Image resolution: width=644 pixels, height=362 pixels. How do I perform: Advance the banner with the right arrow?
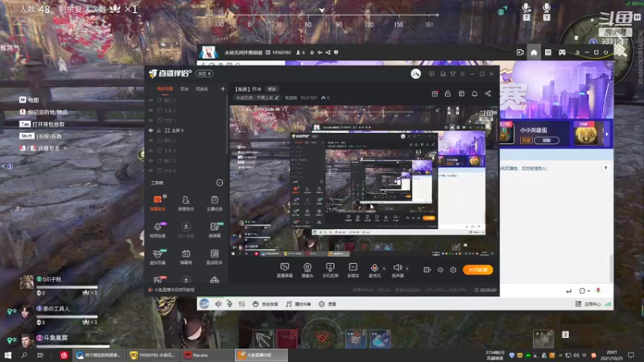point(607,134)
